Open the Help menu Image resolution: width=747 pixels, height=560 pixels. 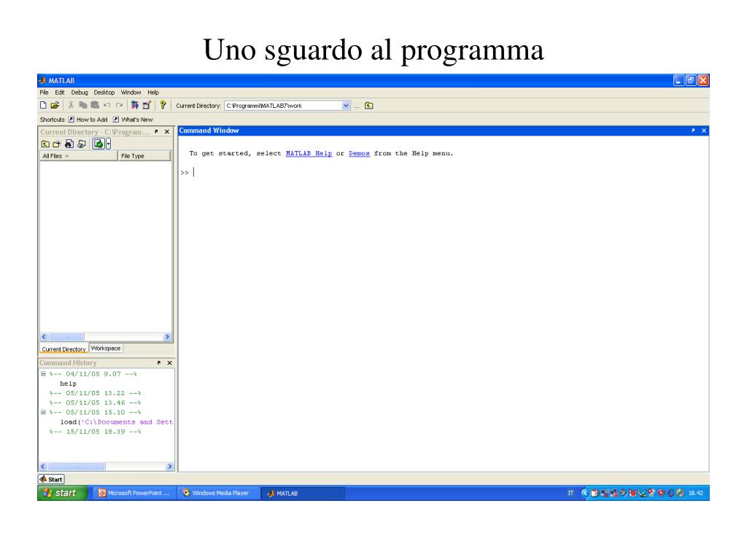pos(153,93)
